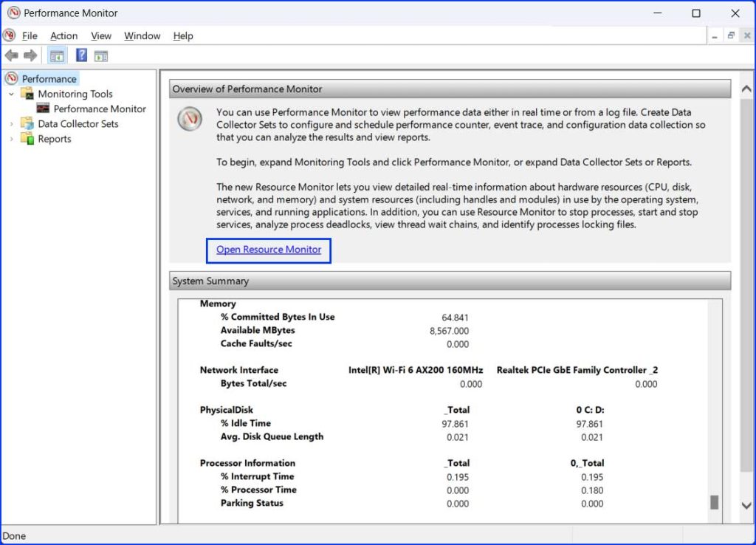
Task: Select Reports in the tree
Action: point(55,138)
